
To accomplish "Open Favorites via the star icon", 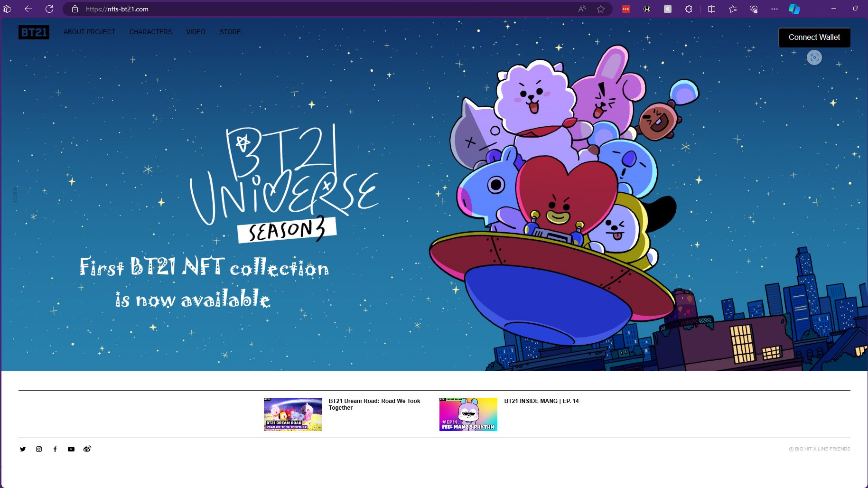I will point(732,9).
